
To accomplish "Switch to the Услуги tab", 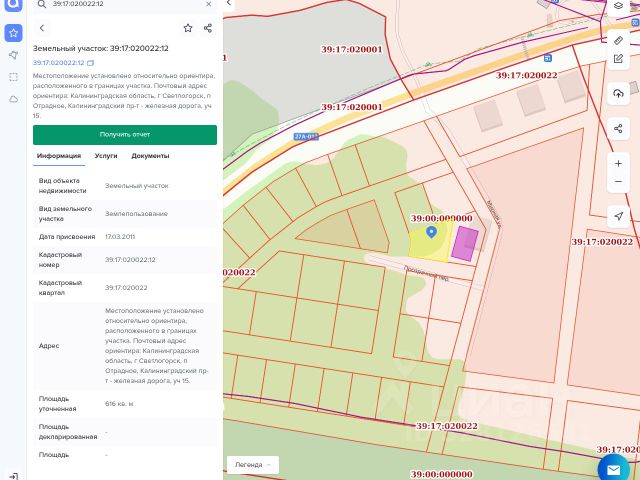I will 106,156.
